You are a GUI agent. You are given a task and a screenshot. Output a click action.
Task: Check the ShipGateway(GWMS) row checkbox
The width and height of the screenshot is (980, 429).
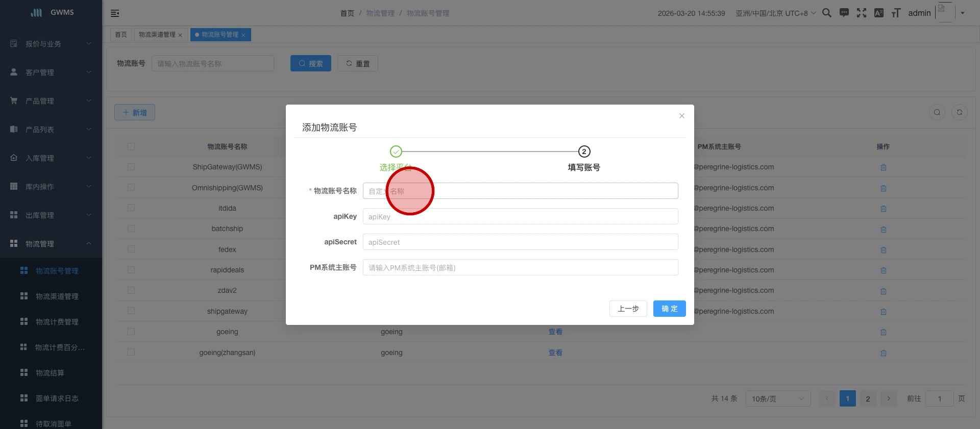[131, 167]
